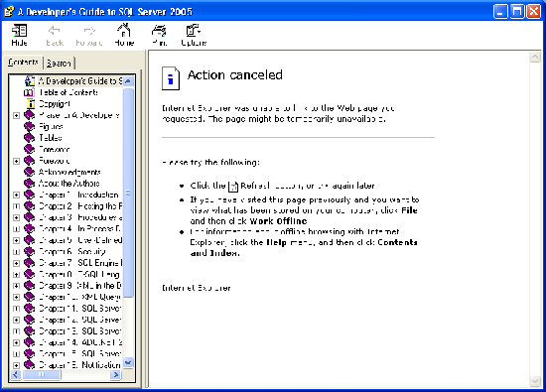Click the book icon beside Chapter 13
The height and width of the screenshot is (392, 546).
[29, 331]
